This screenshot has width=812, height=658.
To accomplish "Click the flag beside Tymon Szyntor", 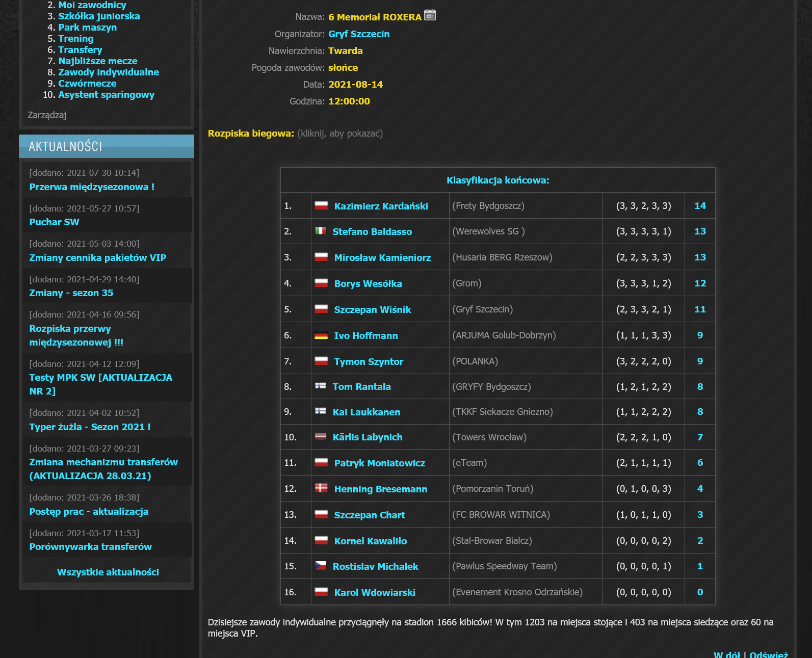I will pos(321,361).
